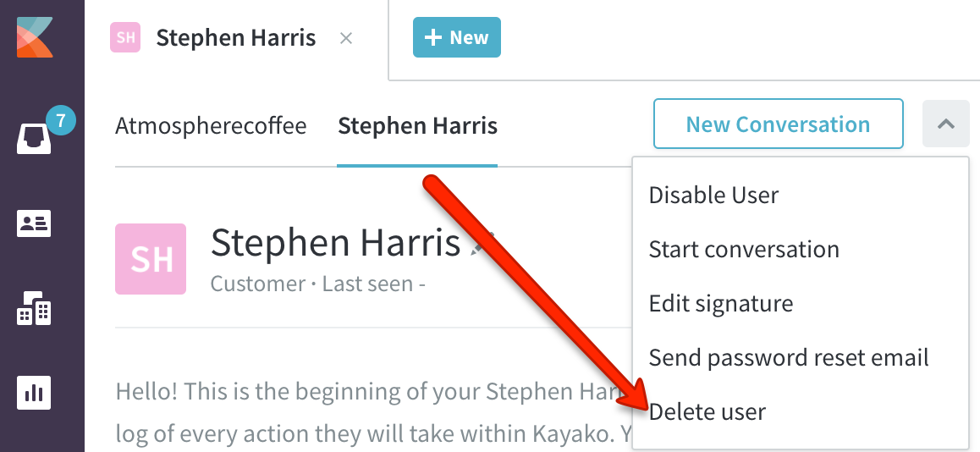Click the large pink SH avatar
The height and width of the screenshot is (452, 980).
151,259
